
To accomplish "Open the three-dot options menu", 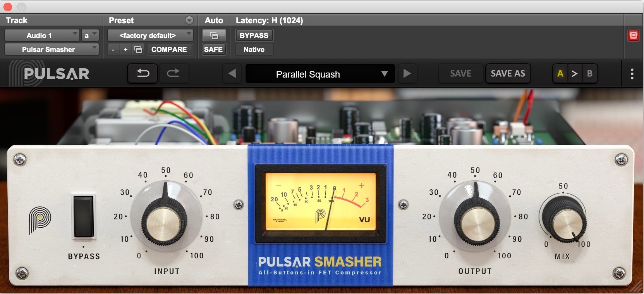I will tap(632, 74).
